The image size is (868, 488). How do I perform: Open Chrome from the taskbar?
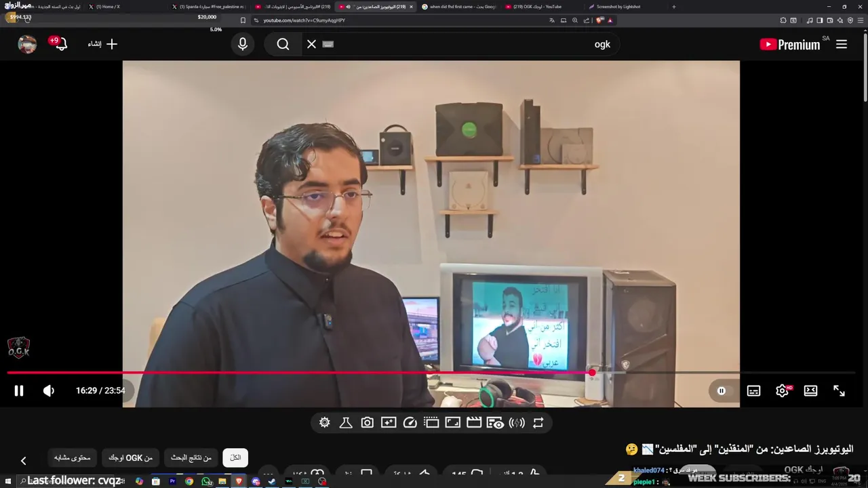(189, 481)
